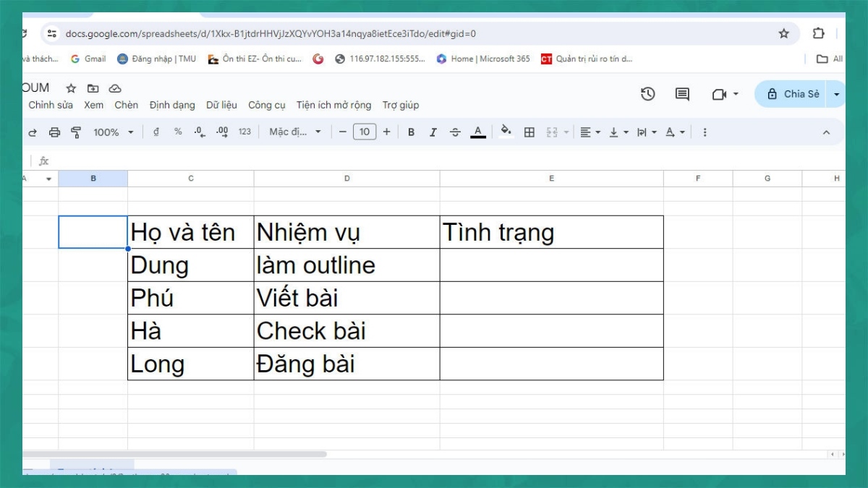Click the print icon
This screenshot has width=868, height=488.
[55, 132]
